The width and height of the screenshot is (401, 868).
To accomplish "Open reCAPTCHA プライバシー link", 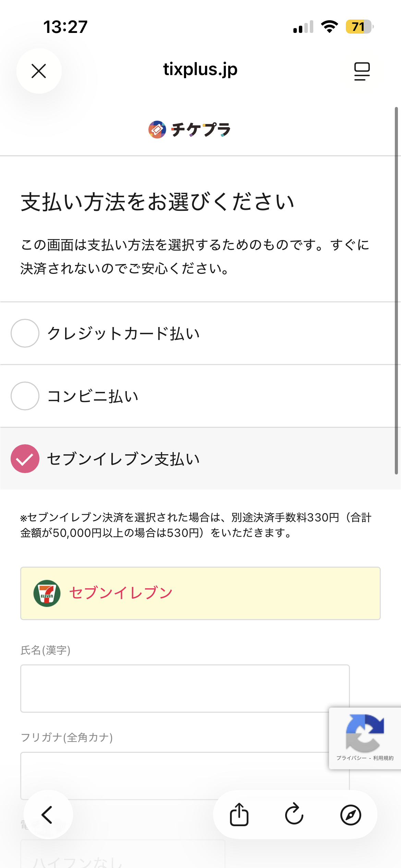I will [351, 758].
